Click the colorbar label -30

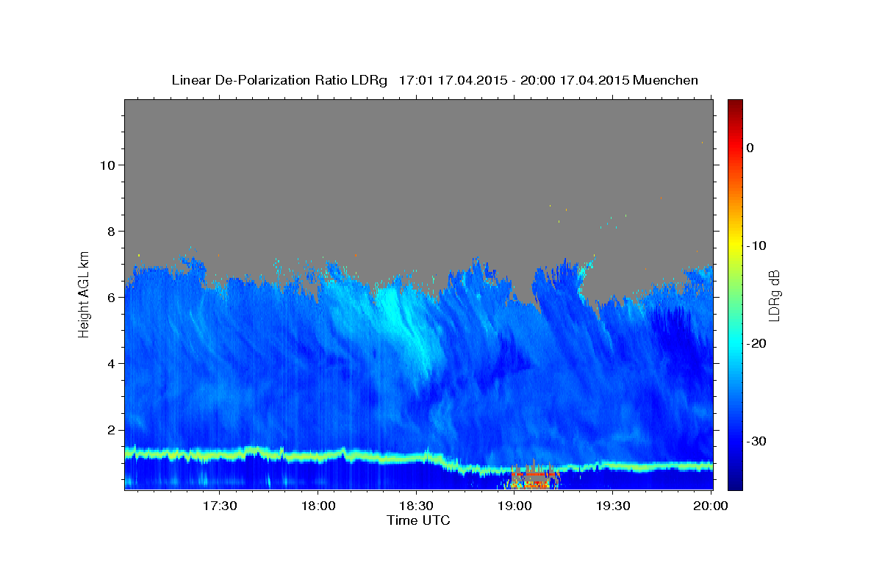click(x=757, y=441)
